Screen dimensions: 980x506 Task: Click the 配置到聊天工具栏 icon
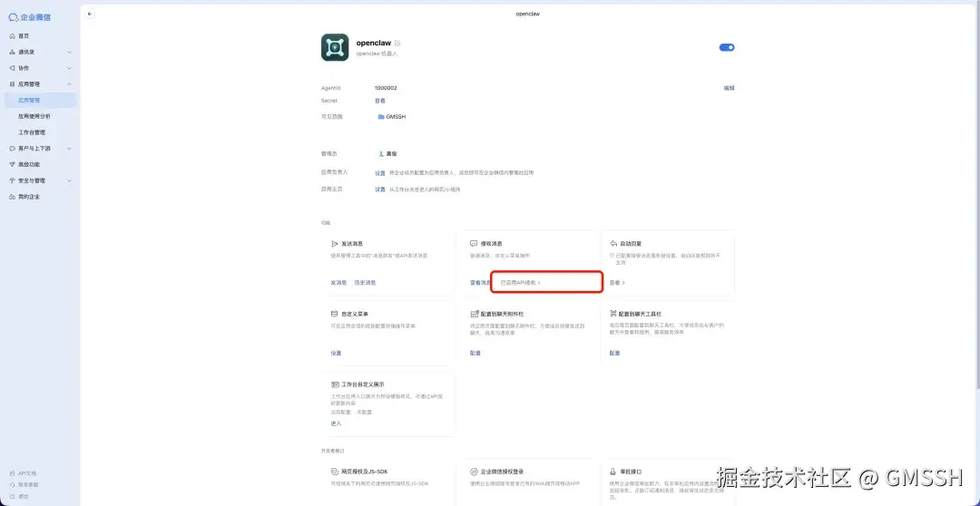pos(613,314)
